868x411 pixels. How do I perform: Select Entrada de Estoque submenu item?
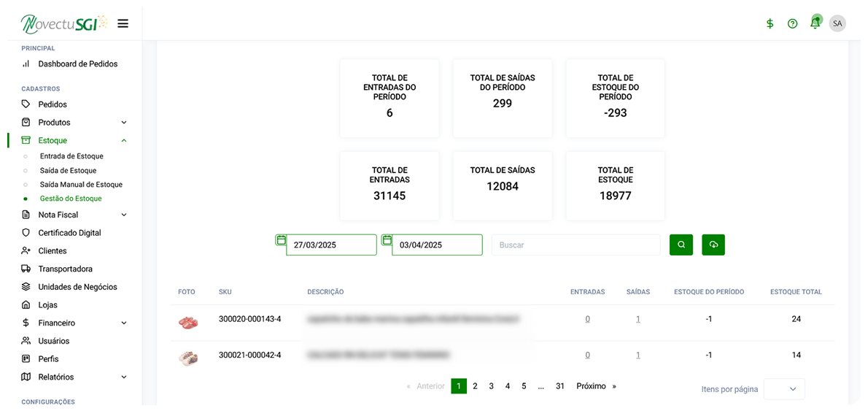(x=71, y=156)
